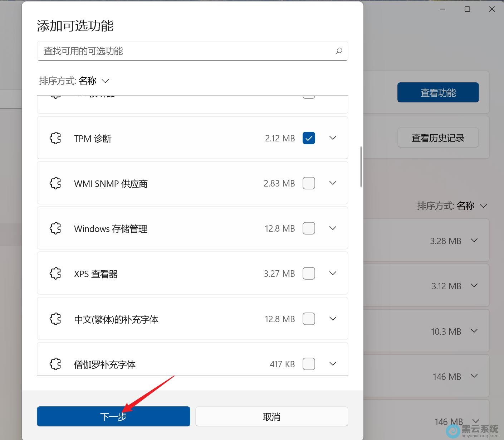Click the 僧伽罗补充字体 gear icon
Viewport: 504px width, 440px height.
(55, 364)
